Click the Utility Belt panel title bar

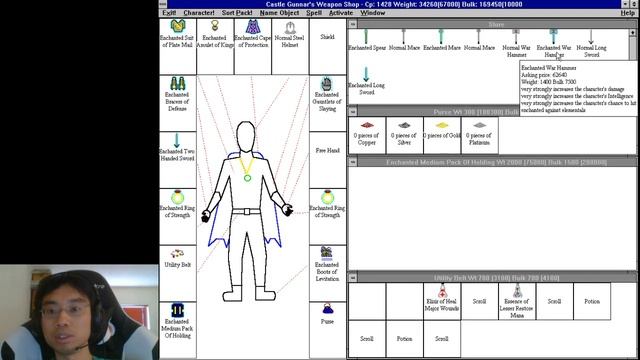pyautogui.click(x=496, y=278)
